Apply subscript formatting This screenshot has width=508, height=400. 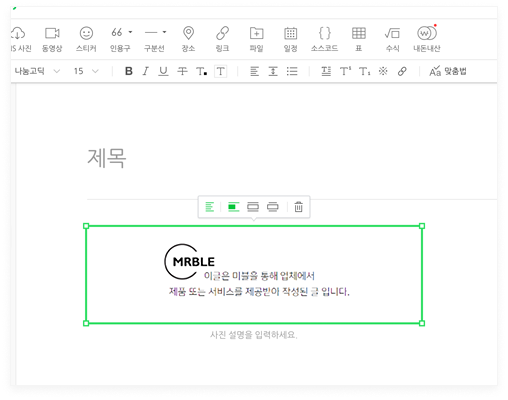(364, 71)
